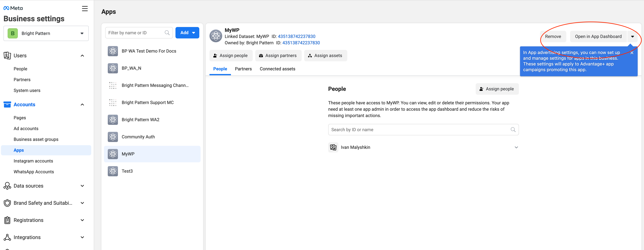This screenshot has width=644, height=250.
Task: Click the BP_WA_N app icon
Action: 113,68
